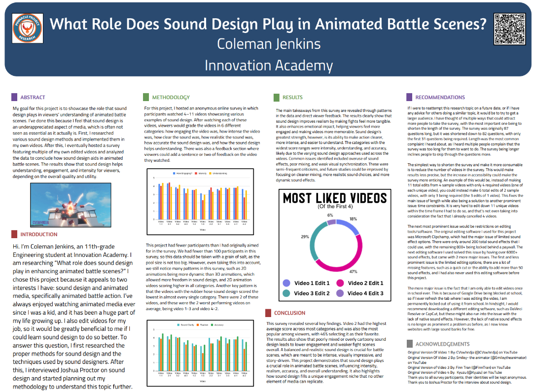Click the engagement intensity understanding bar chart

[x=200, y=202]
